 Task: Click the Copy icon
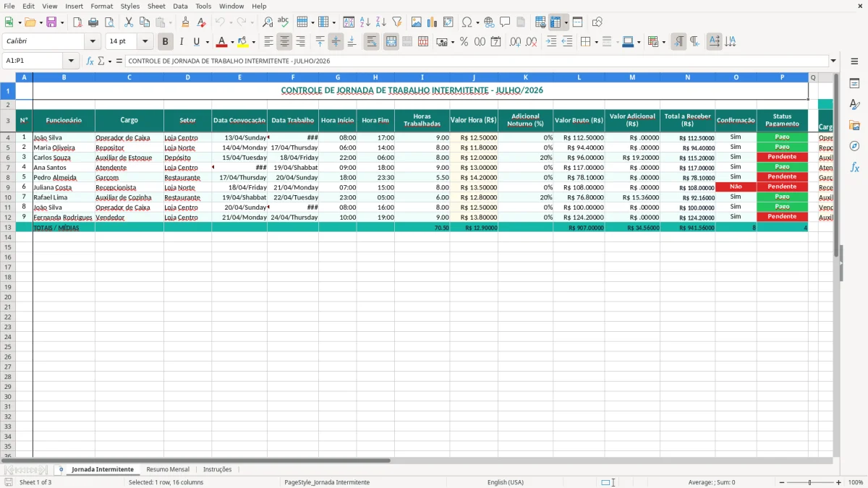tap(145, 22)
